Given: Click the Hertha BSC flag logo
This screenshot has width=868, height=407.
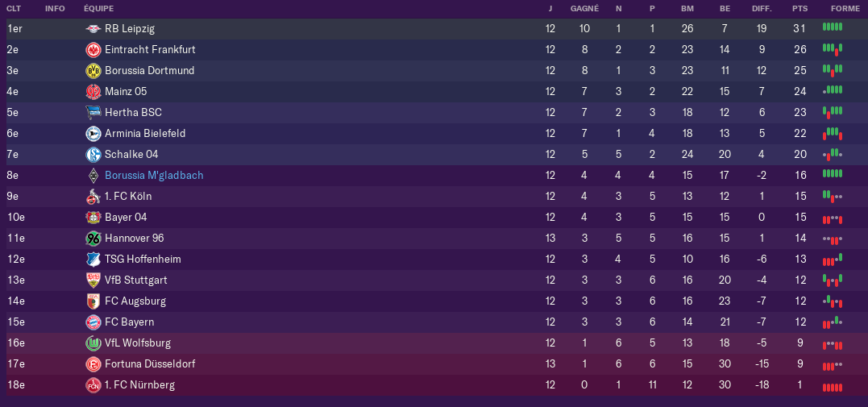Looking at the screenshot, I should point(93,113).
